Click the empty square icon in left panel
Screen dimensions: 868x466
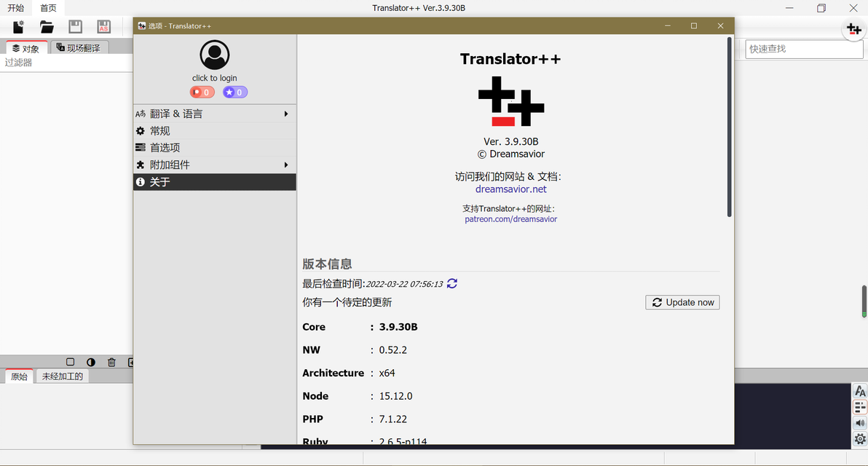(x=71, y=362)
